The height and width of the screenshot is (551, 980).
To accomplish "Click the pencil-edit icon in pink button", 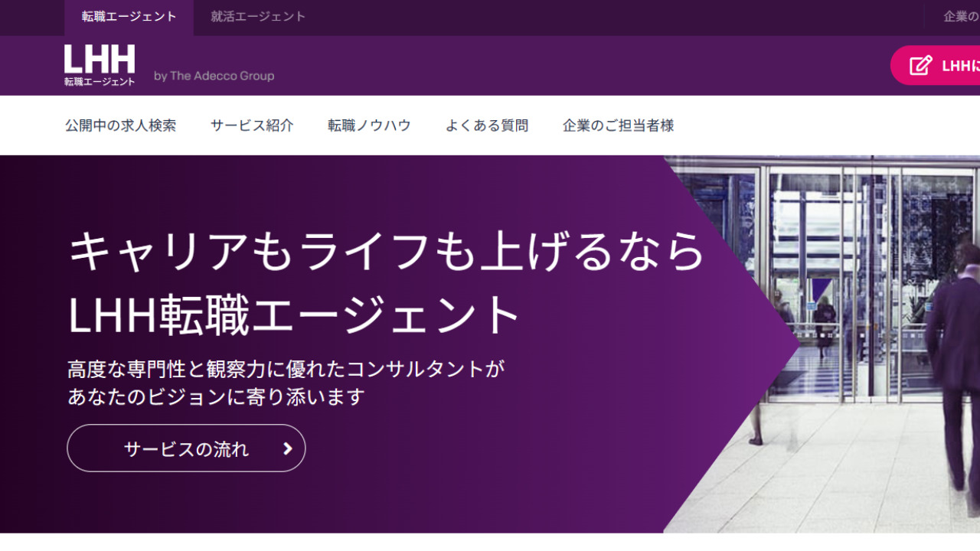I will (920, 66).
